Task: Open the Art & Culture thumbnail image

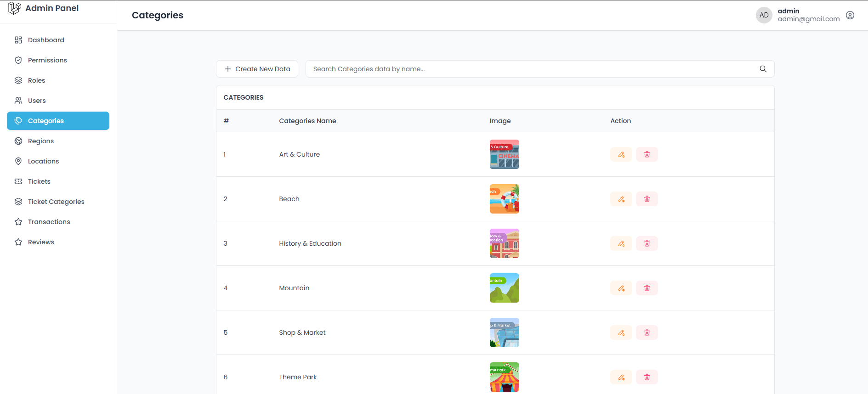Action: [505, 154]
